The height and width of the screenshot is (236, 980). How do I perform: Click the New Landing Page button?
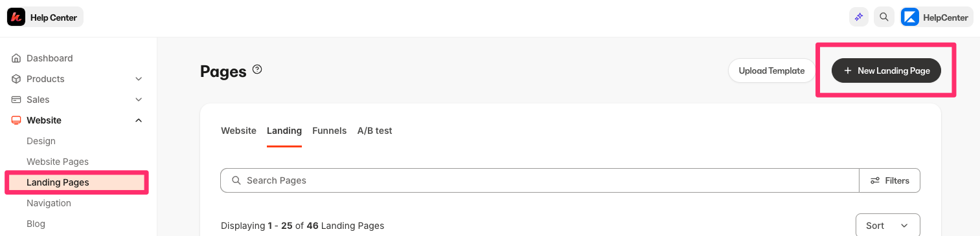(886, 70)
